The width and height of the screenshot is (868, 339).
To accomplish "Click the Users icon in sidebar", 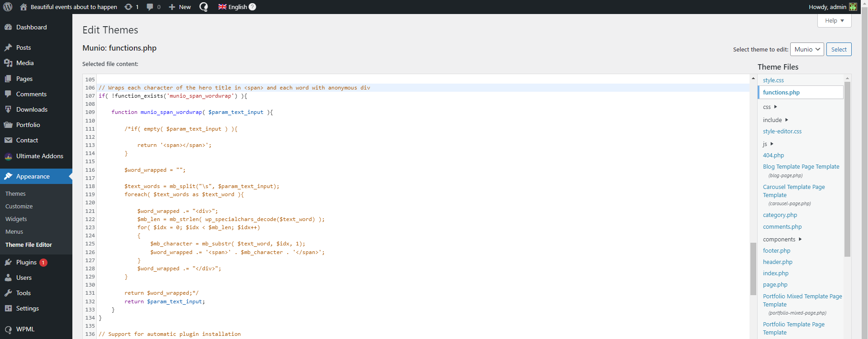I will [x=8, y=278].
